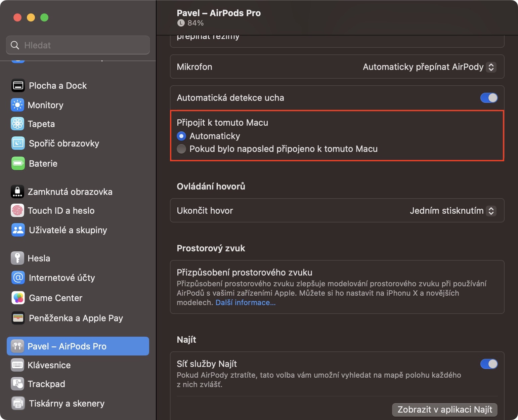Choose Pokud bylo naposled připojeno radio option
Image resolution: width=518 pixels, height=420 pixels.
tap(181, 149)
